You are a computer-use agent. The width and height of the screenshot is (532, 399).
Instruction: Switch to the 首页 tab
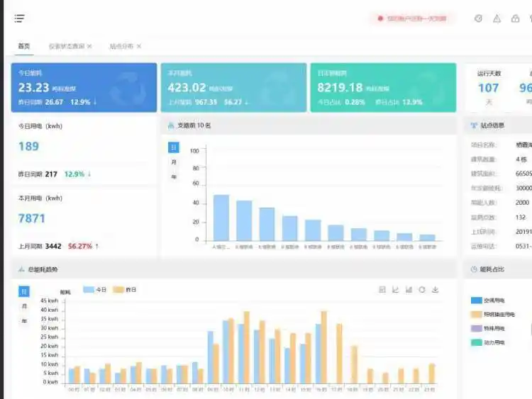tap(24, 46)
